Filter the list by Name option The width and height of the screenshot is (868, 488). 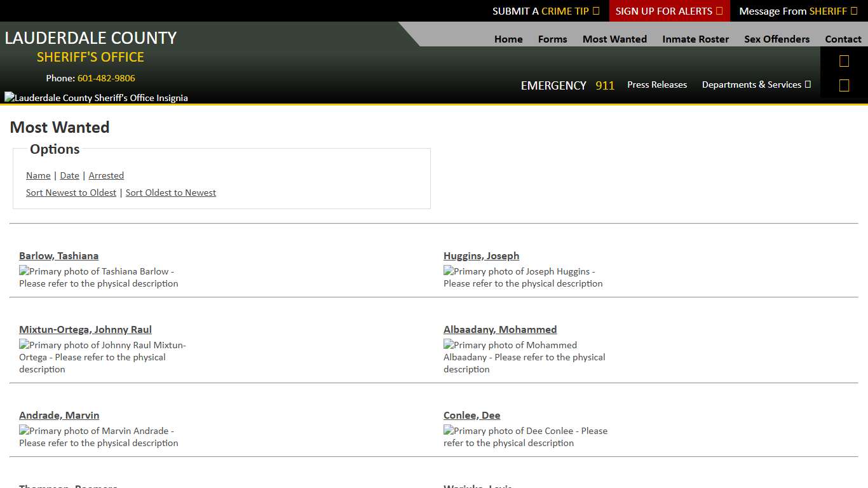coord(38,175)
